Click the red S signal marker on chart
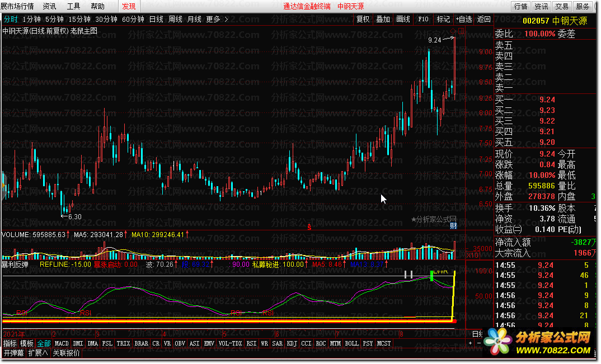 pos(309,227)
